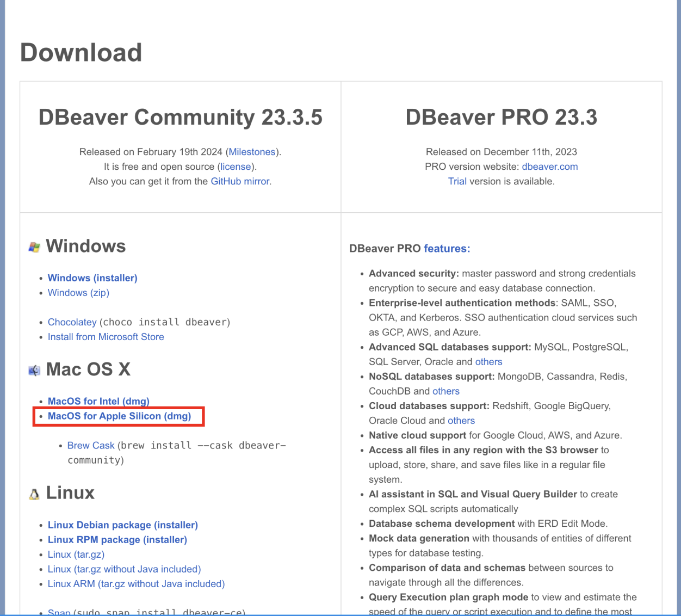Download Linux (tar.gz without Java included)
Viewport: 681px width, 616px height.
[x=125, y=569]
